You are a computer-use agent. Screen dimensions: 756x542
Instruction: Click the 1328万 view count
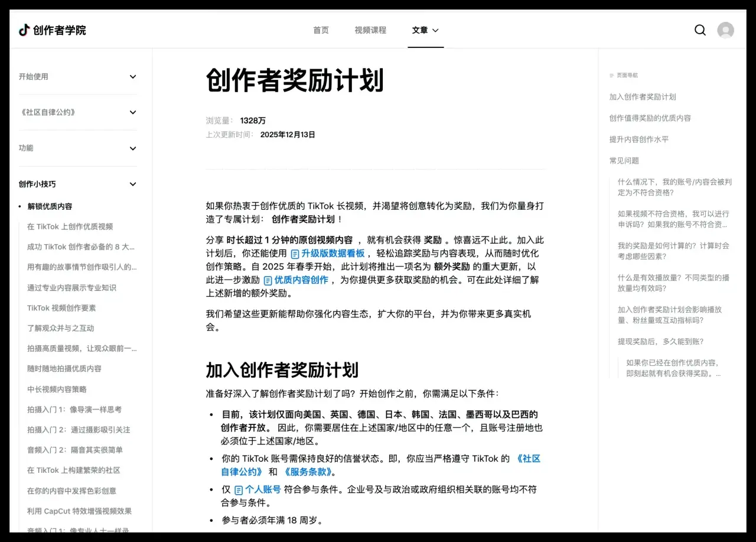pyautogui.click(x=253, y=121)
